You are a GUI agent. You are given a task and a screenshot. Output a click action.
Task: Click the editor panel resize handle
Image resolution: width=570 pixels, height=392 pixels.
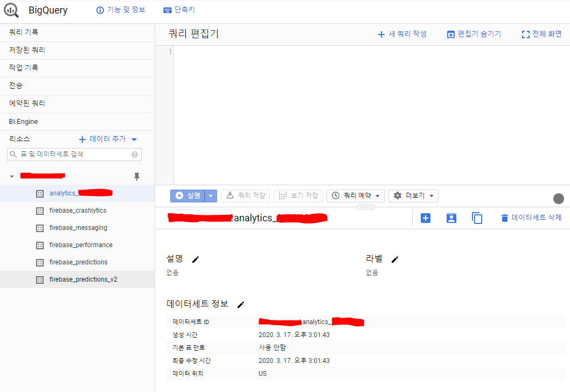366,207
